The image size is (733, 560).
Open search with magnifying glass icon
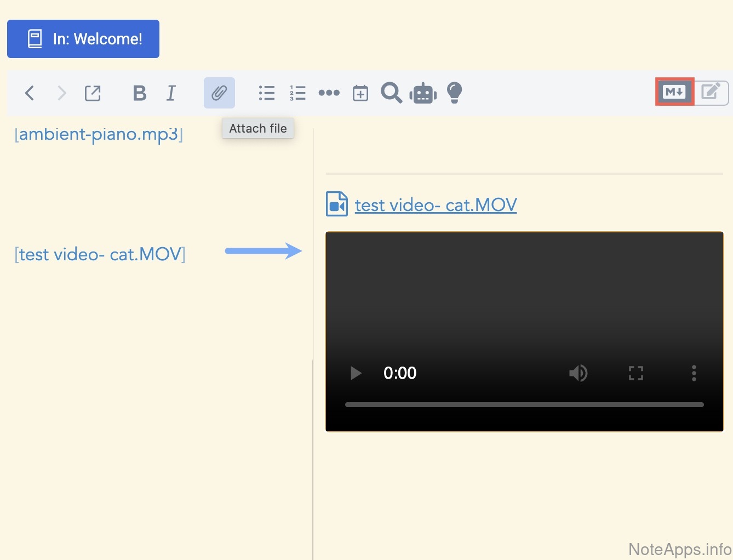(x=391, y=93)
